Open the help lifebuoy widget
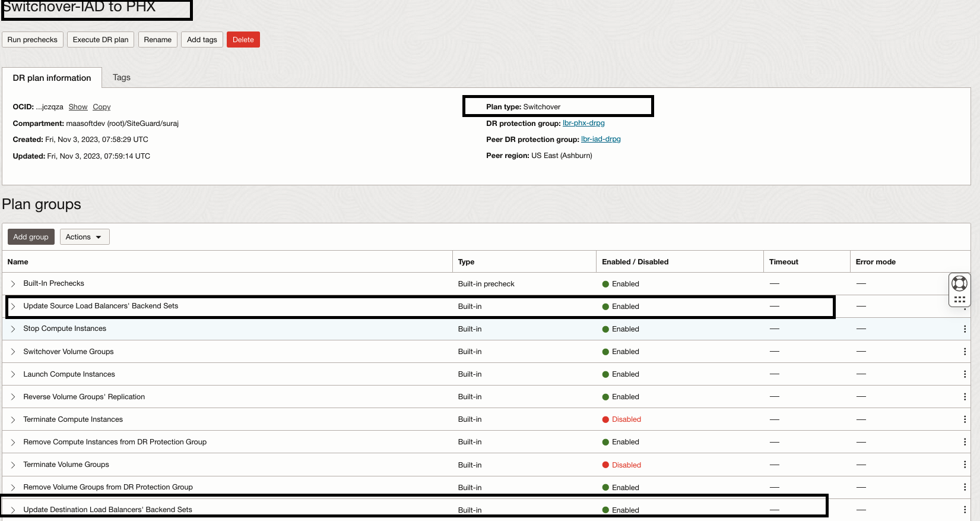 [x=959, y=283]
